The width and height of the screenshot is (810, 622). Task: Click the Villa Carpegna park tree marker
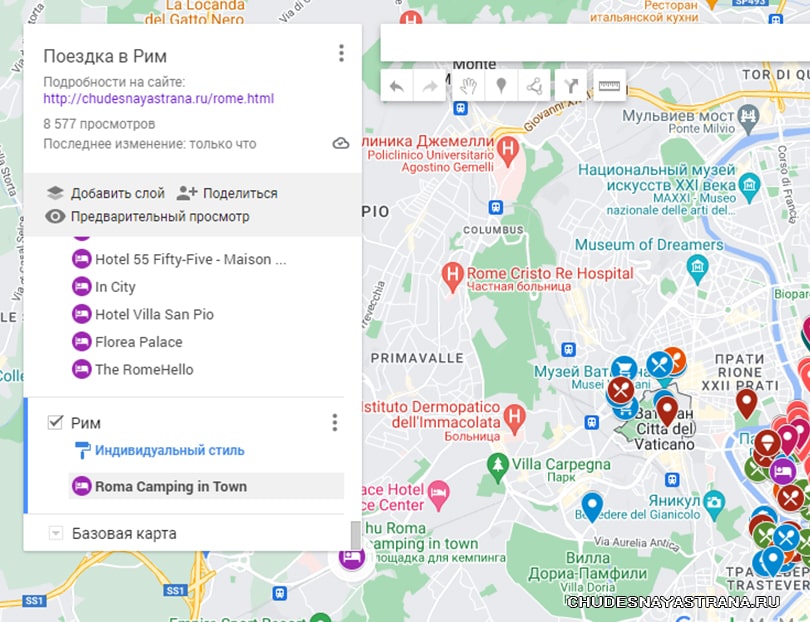(x=497, y=467)
